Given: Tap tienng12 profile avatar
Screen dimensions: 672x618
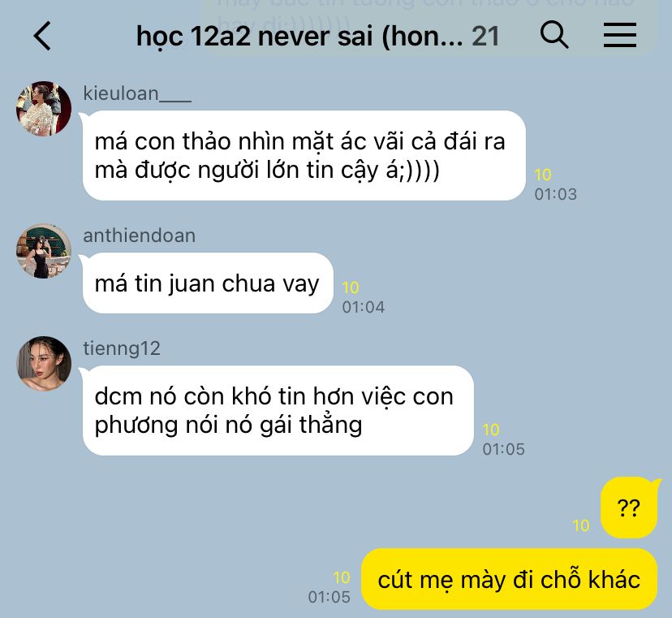Looking at the screenshot, I should tap(44, 364).
